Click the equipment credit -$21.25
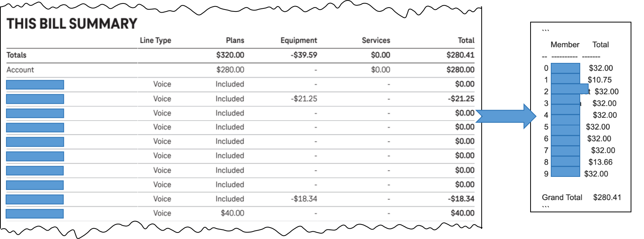The height and width of the screenshot is (239, 644). tap(304, 99)
